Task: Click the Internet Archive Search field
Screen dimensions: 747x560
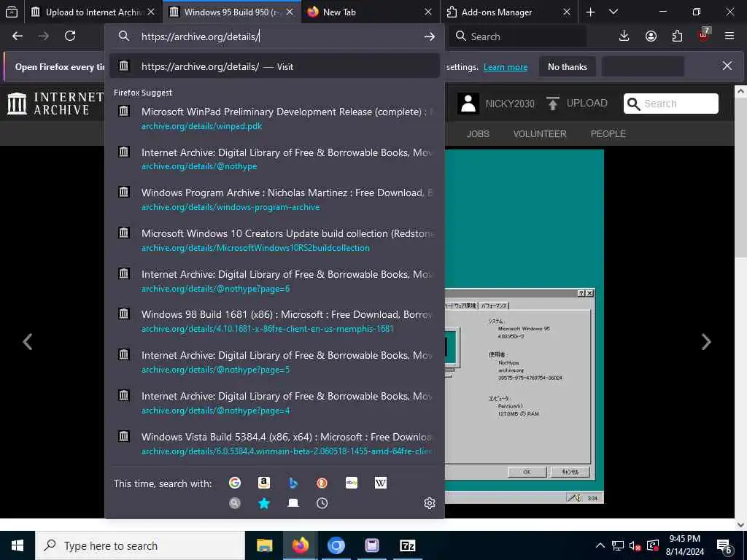Action: [x=671, y=104]
